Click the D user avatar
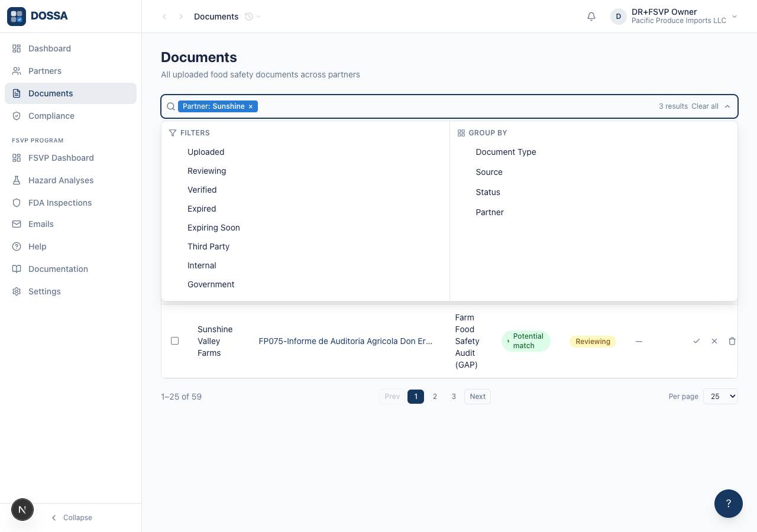 coord(619,17)
